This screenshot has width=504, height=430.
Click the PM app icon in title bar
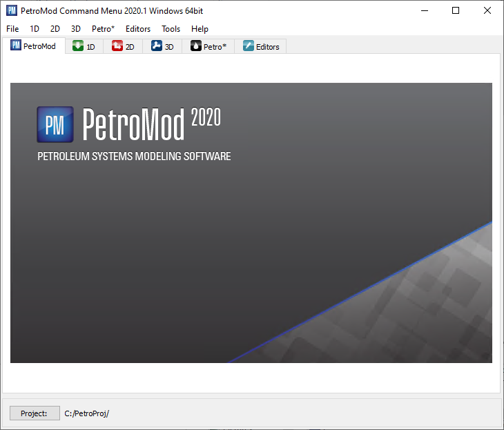[x=11, y=11]
